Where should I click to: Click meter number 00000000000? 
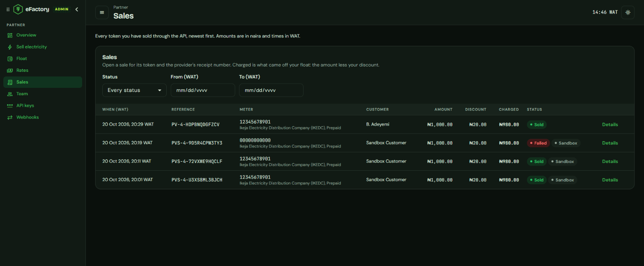pos(255,140)
